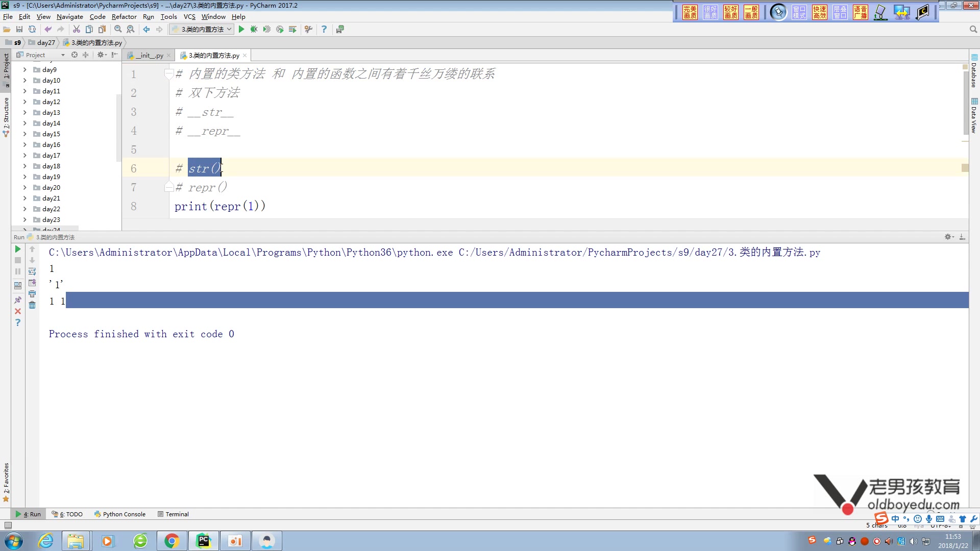The image size is (980, 551).
Task: Click the Find magnifier toolbar icon
Action: pyautogui.click(x=118, y=29)
